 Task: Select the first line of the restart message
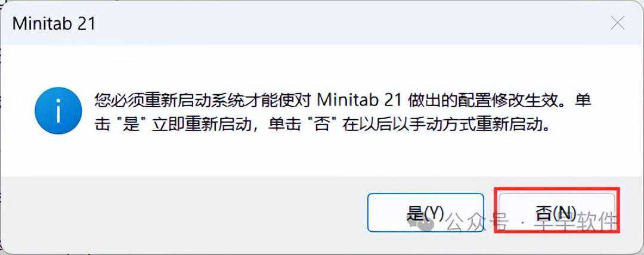[x=342, y=99]
